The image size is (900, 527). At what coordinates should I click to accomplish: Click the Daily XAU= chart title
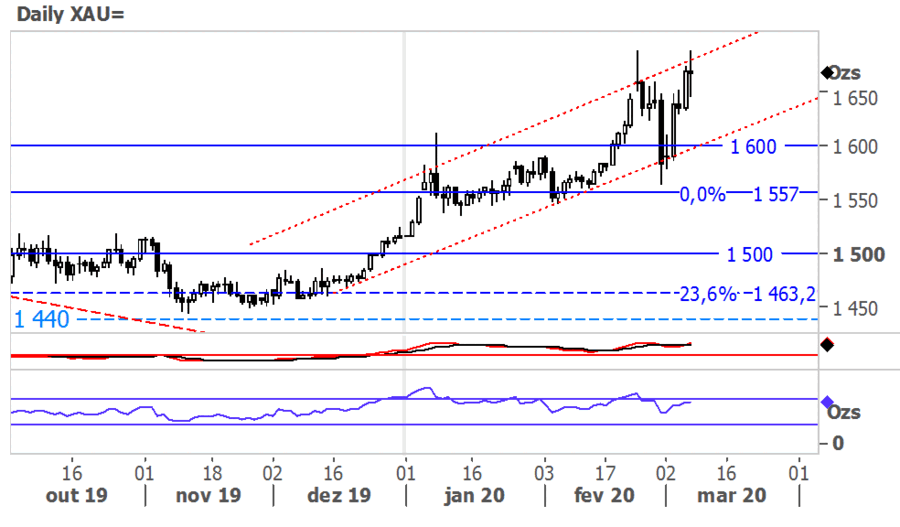pyautogui.click(x=70, y=14)
